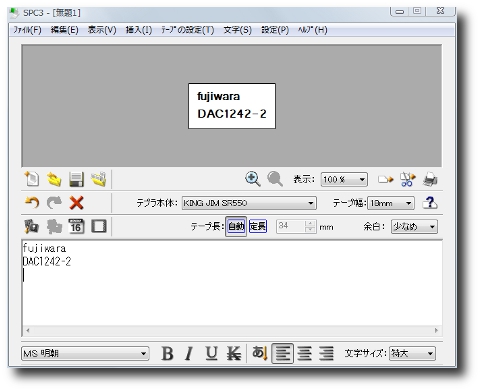480x391 pixels.
Task: Open the 余白 margin dropdown
Action: coord(414,227)
